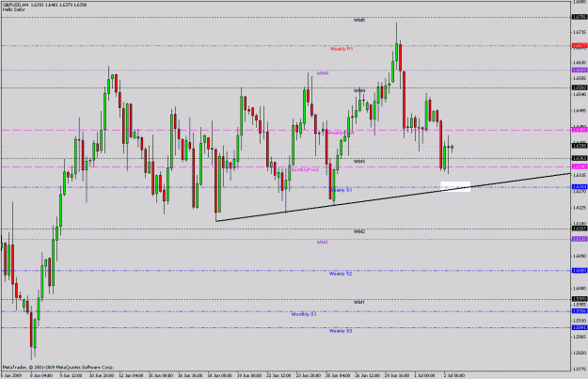Screen dimensions: 588x379
Task: Click the black WM5 price tag at top
Action: click(x=580, y=17)
